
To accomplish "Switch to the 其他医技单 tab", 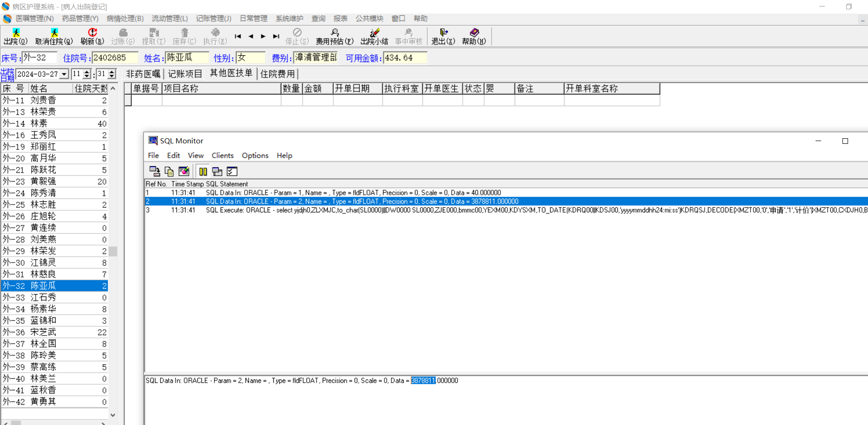I will point(231,73).
